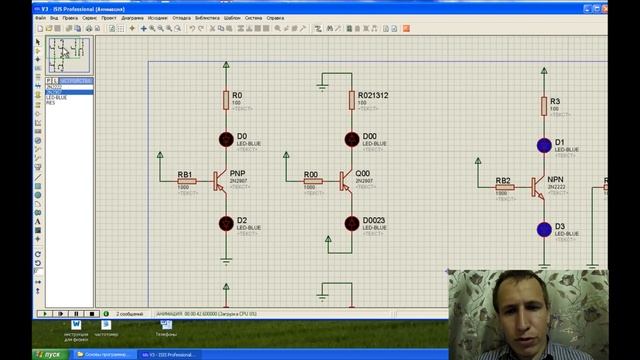Click the P pick devices button
This screenshot has height=360, width=640.
[x=49, y=81]
